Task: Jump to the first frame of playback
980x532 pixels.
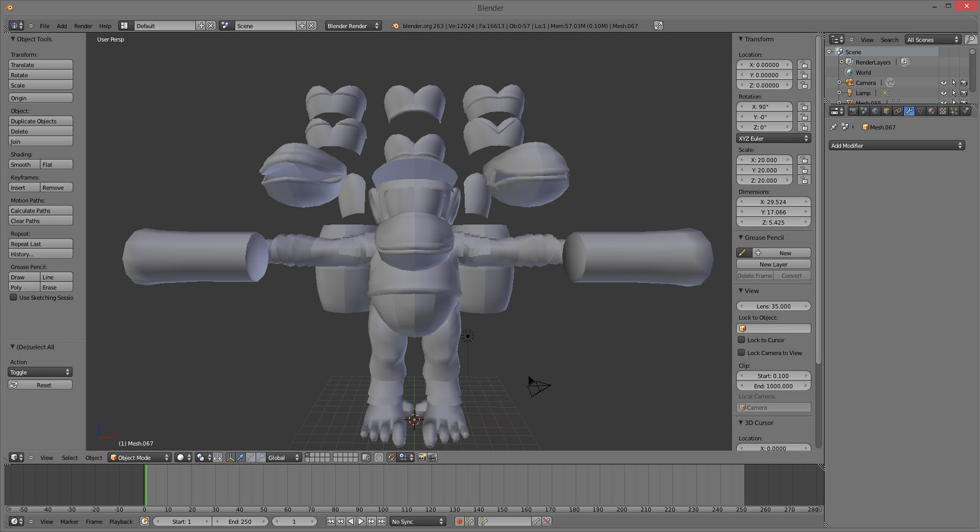Action: [x=331, y=522]
